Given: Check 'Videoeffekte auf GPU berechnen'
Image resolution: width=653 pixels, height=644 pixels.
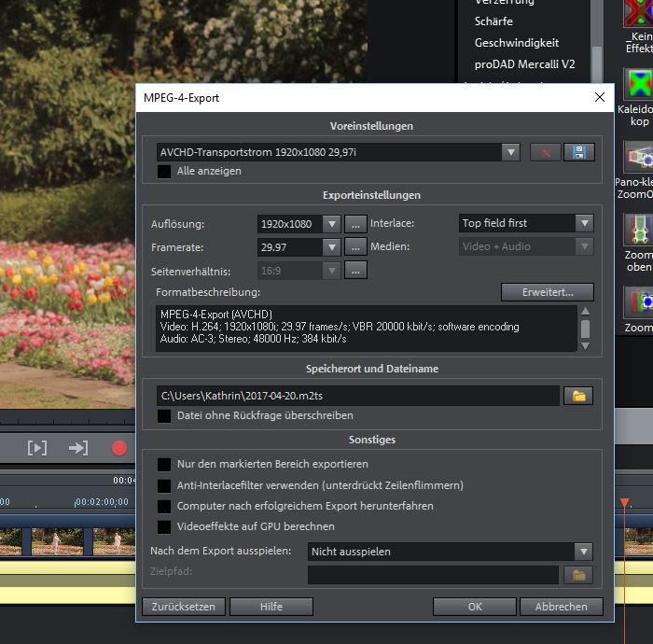Looking at the screenshot, I should pyautogui.click(x=164, y=526).
